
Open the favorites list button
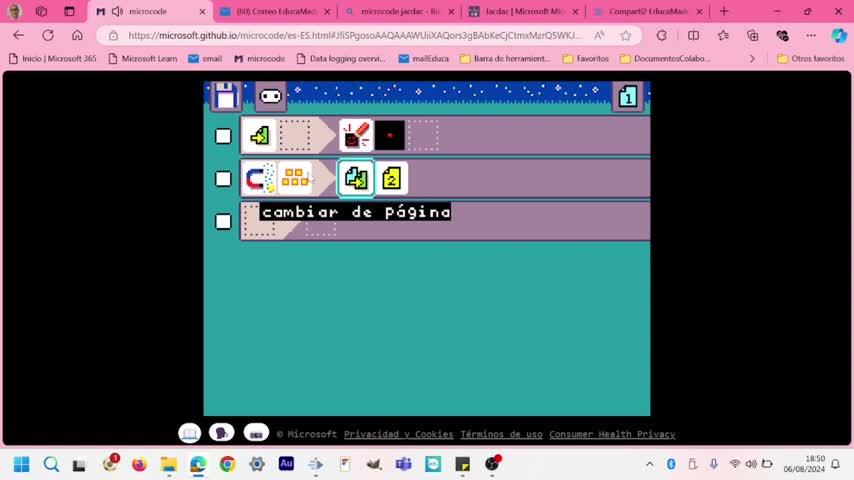[x=723, y=35]
